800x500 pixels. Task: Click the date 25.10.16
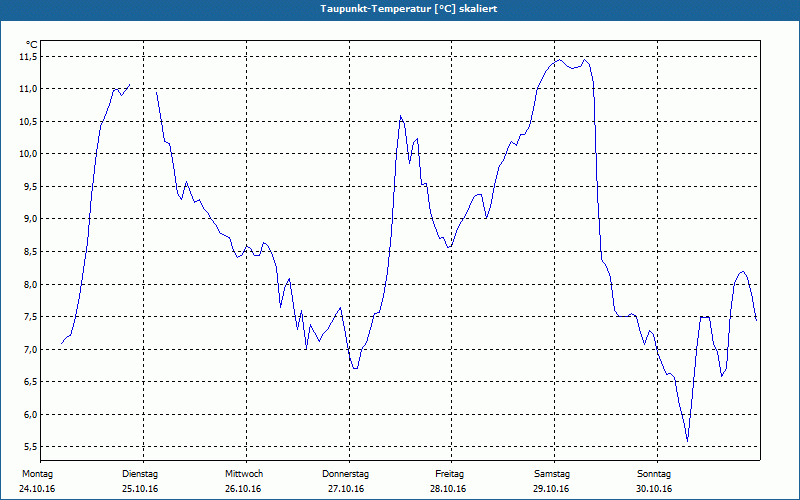click(140, 489)
